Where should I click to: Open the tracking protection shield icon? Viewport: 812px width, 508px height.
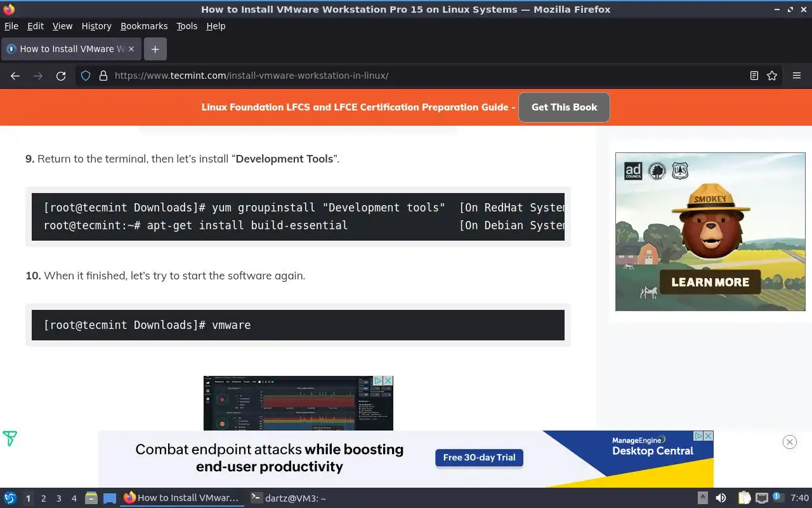86,76
